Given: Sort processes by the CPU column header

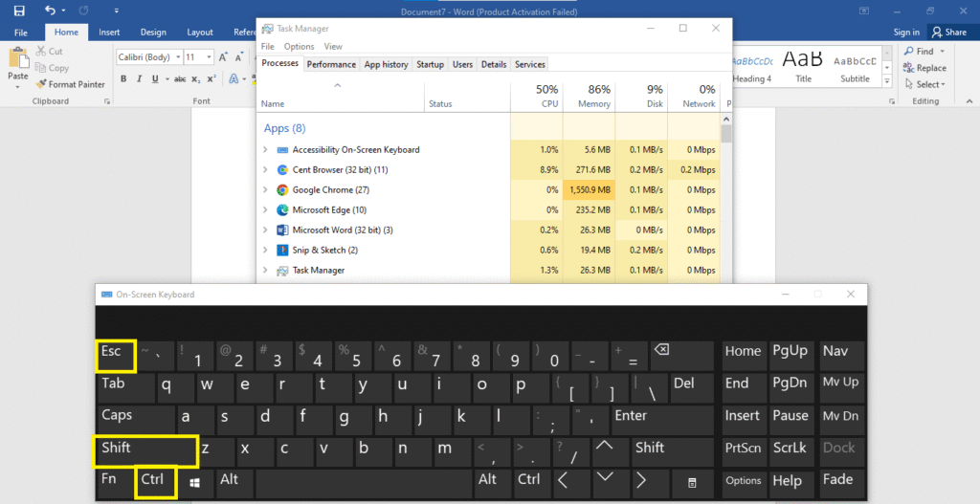Looking at the screenshot, I should 536,97.
